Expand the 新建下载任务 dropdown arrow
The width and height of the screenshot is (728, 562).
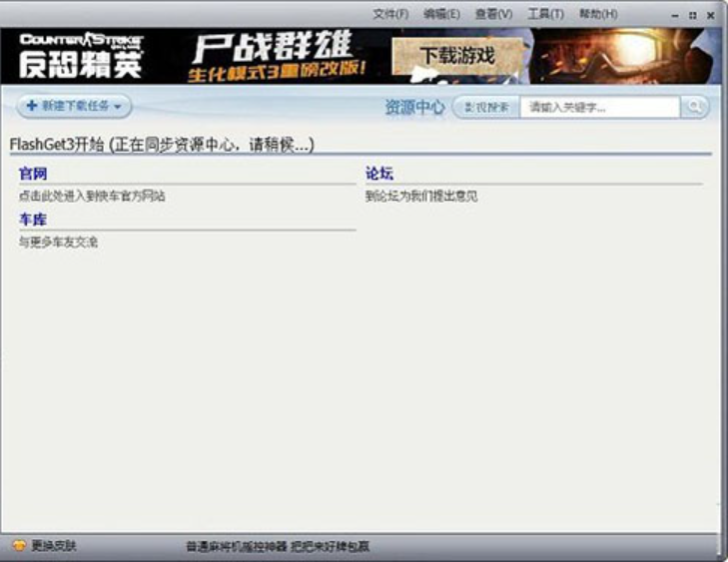tap(118, 107)
